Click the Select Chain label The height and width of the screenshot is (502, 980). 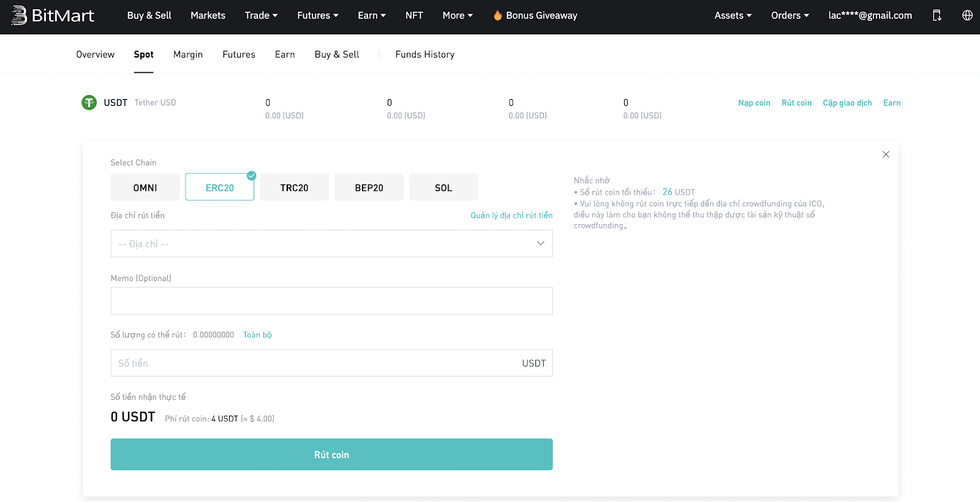pyautogui.click(x=134, y=163)
